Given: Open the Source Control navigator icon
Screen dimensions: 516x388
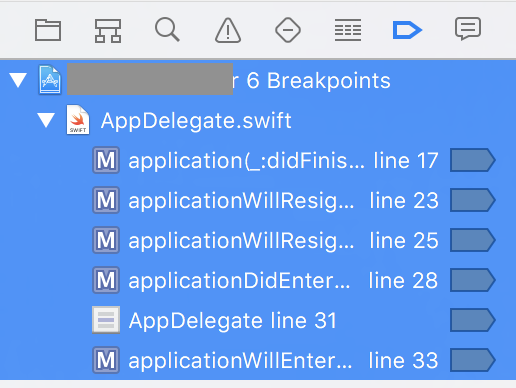Looking at the screenshot, I should point(108,31).
